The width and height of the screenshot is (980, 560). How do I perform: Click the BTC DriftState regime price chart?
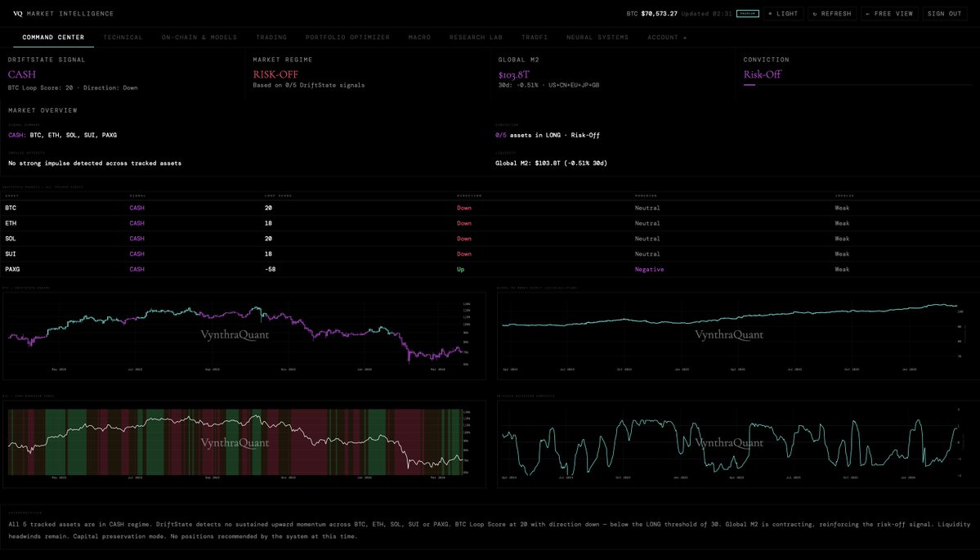(244, 336)
